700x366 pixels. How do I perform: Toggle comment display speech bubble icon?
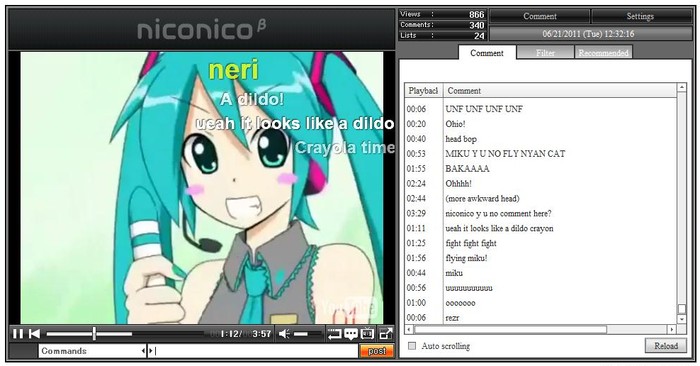pos(351,333)
